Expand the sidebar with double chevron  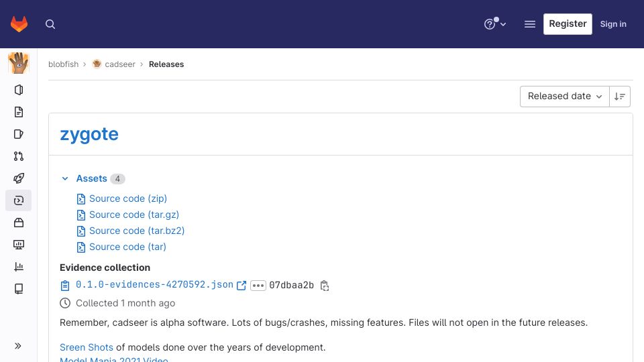pyautogui.click(x=18, y=346)
